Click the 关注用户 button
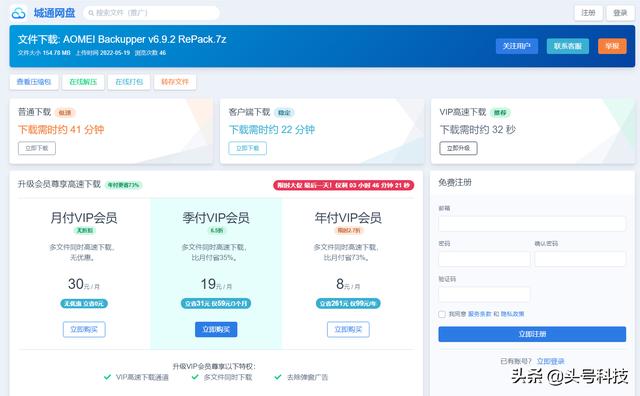The width and height of the screenshot is (640, 396). pyautogui.click(x=517, y=46)
